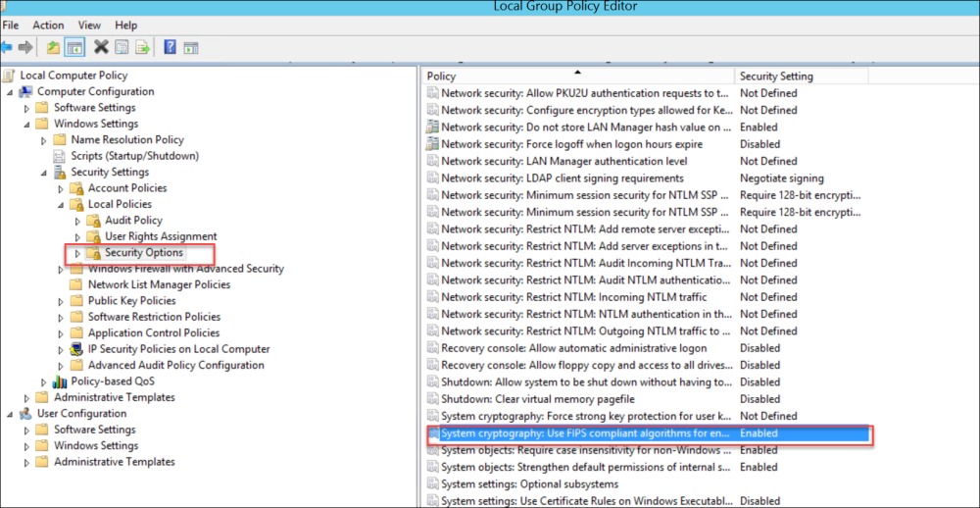The width and height of the screenshot is (980, 508).
Task: Open the View menu
Action: 89,25
